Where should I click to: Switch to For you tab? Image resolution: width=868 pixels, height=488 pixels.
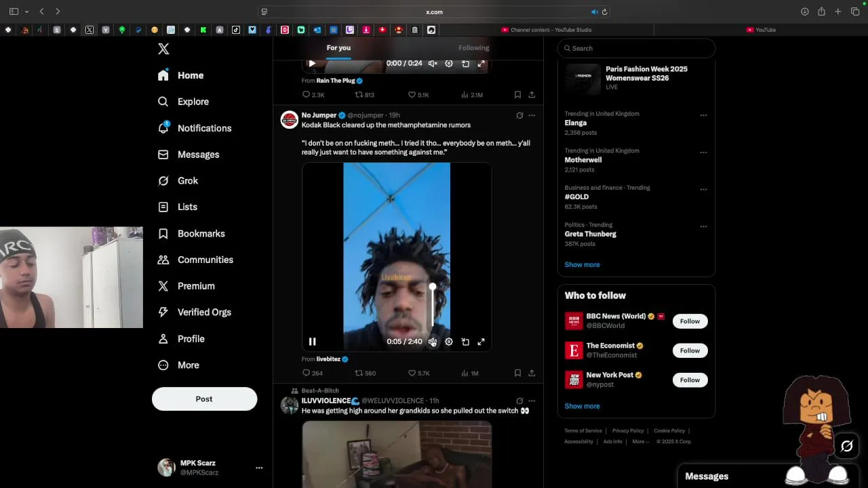[338, 47]
